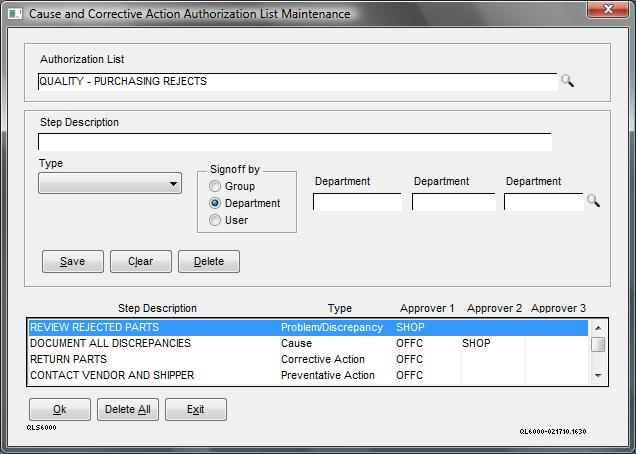The image size is (636, 454).
Task: Select the CONTACT VENDOR AND SHIPPER row
Action: point(308,375)
